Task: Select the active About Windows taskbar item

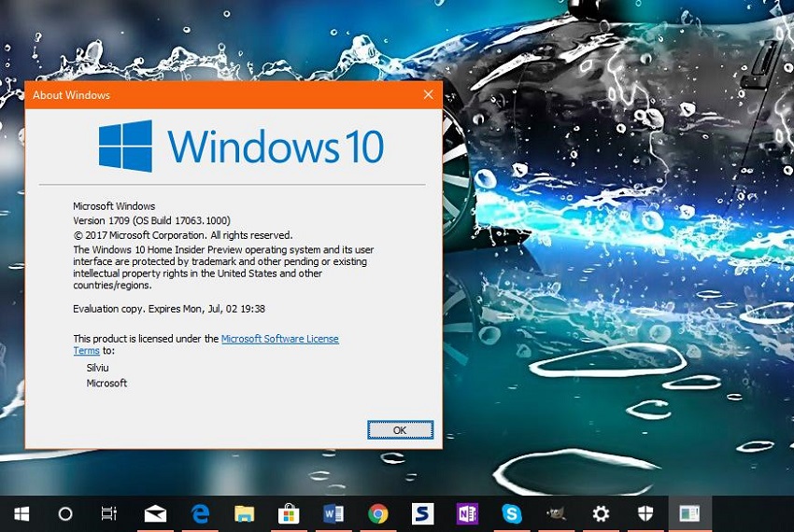Action: point(689,513)
